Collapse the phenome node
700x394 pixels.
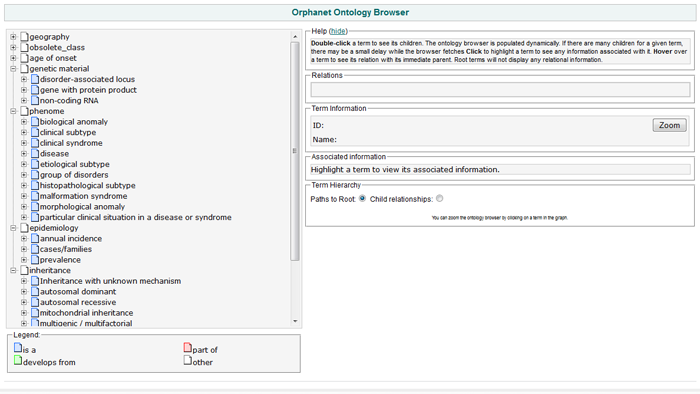pyautogui.click(x=13, y=111)
